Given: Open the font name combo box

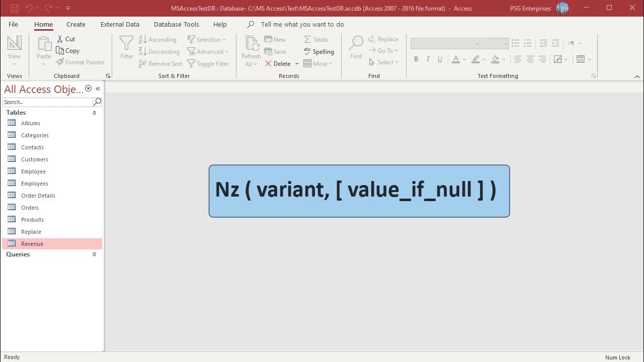Looking at the screenshot, I should coord(445,44).
